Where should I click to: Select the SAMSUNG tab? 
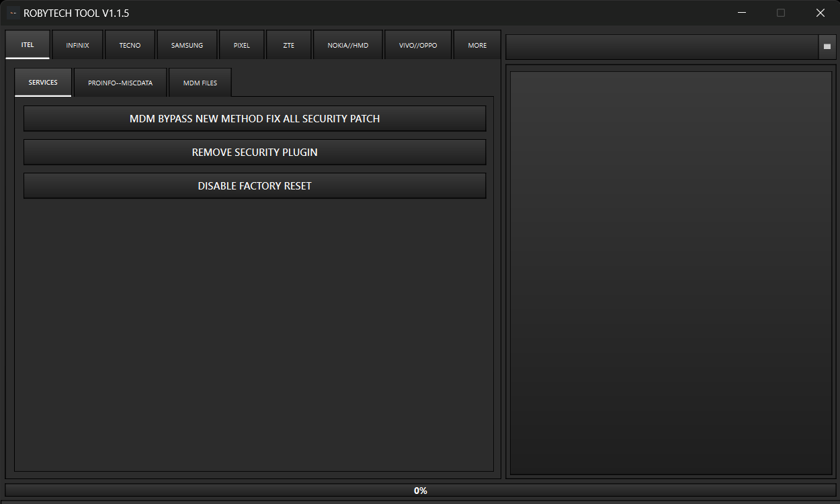point(187,45)
